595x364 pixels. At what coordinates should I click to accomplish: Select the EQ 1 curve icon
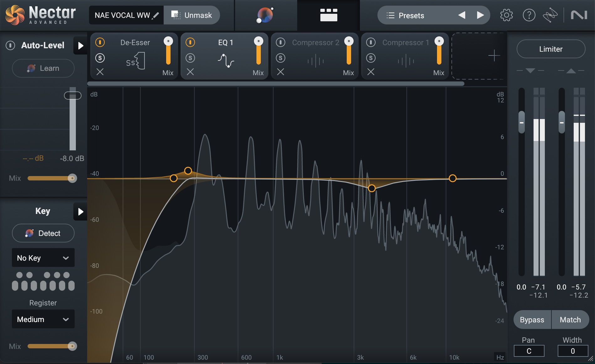click(226, 61)
